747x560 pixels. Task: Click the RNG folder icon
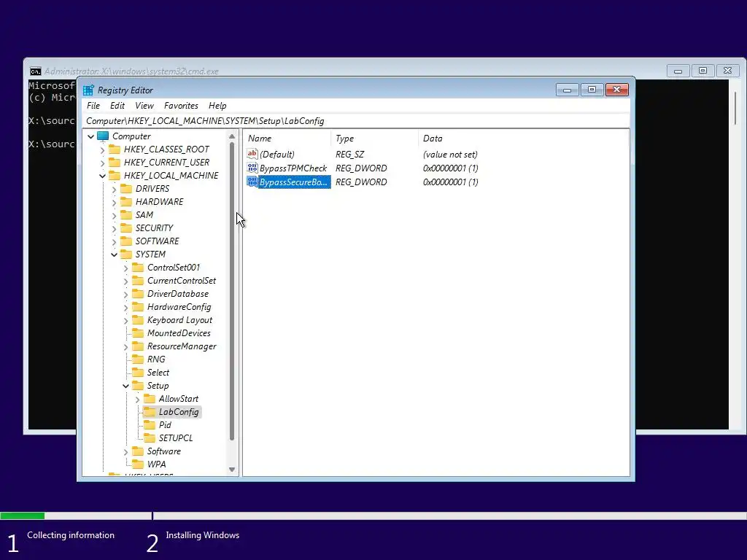coord(138,359)
